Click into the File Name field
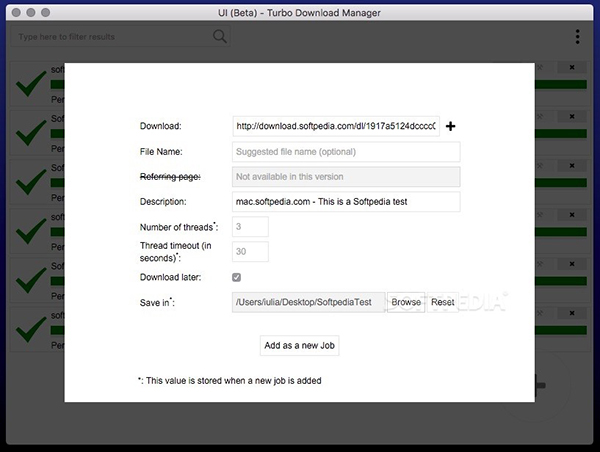Image resolution: width=600 pixels, height=452 pixels. (346, 152)
